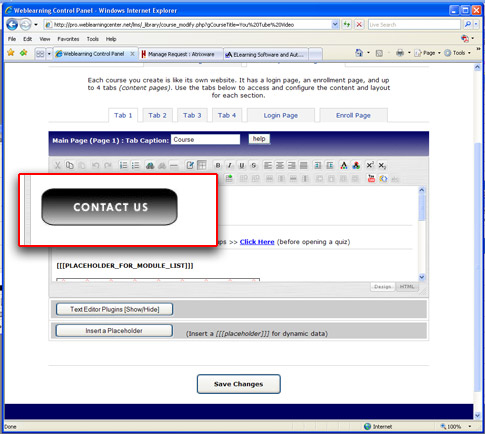Switch editor to Design view

pyautogui.click(x=383, y=287)
